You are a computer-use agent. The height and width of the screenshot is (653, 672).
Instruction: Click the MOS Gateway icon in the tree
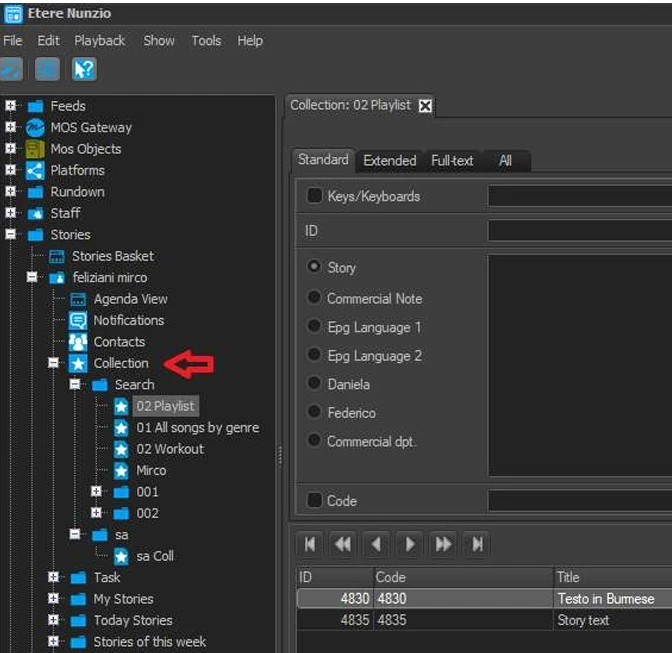pos(35,127)
